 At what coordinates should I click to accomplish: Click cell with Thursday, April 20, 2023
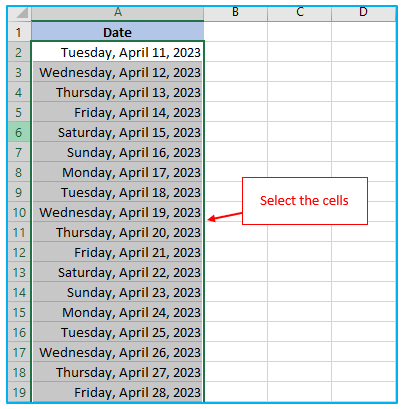[118, 232]
